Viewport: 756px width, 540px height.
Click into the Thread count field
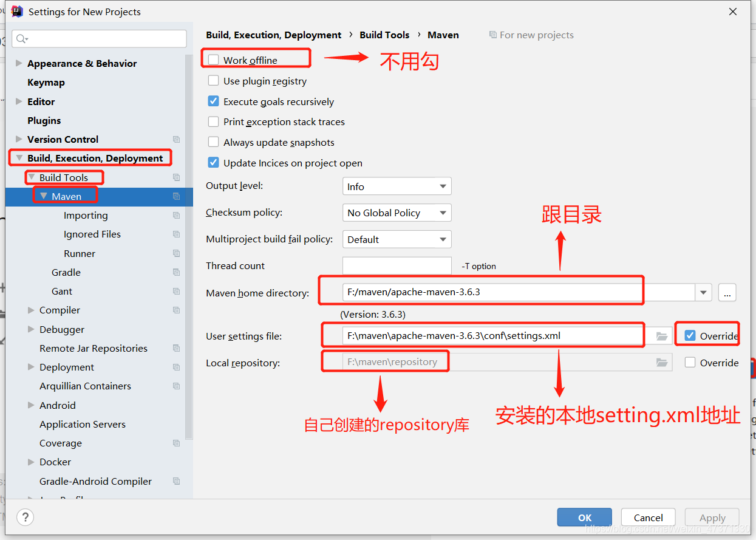[x=397, y=266]
